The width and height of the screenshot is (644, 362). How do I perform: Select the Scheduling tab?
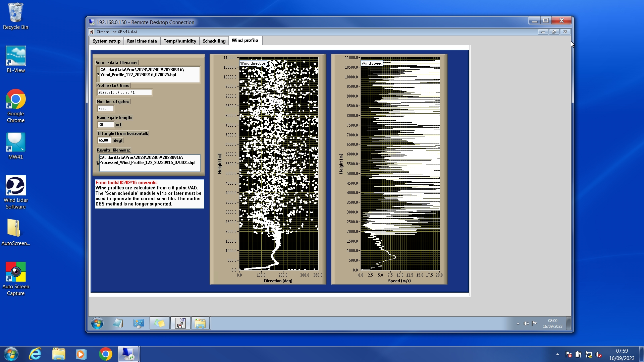(214, 41)
